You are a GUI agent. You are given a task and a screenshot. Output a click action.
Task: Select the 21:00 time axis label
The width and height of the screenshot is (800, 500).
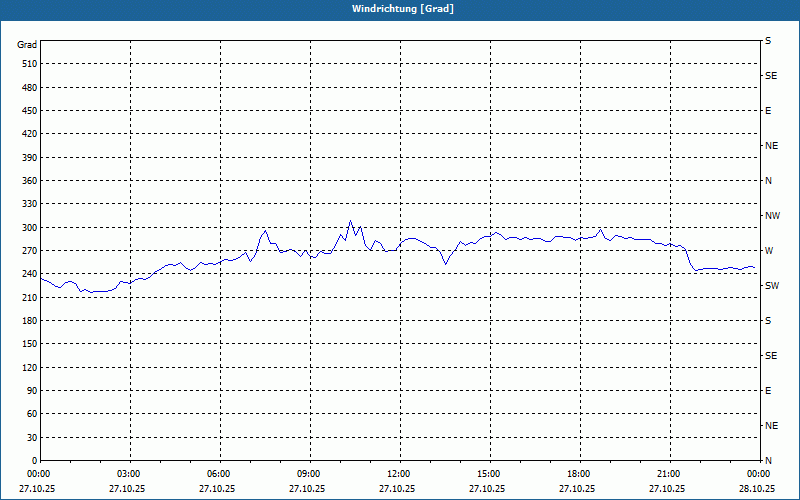669,473
